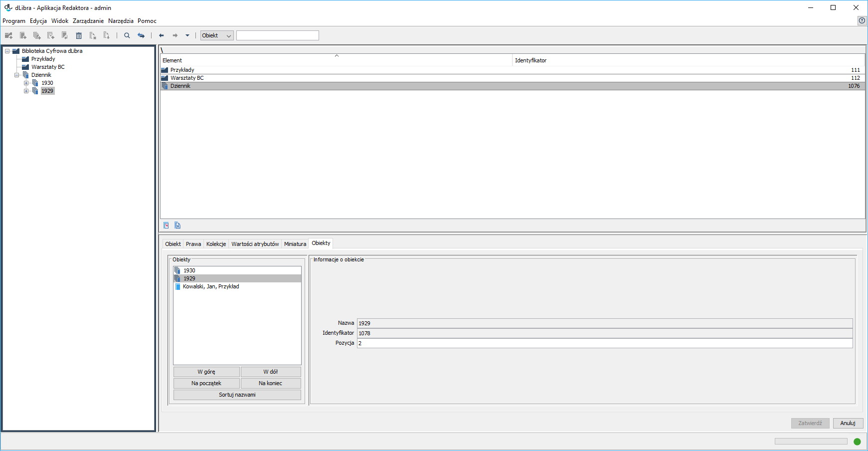Click the new directory toolbar icon
The height and width of the screenshot is (451, 868).
[8, 35]
